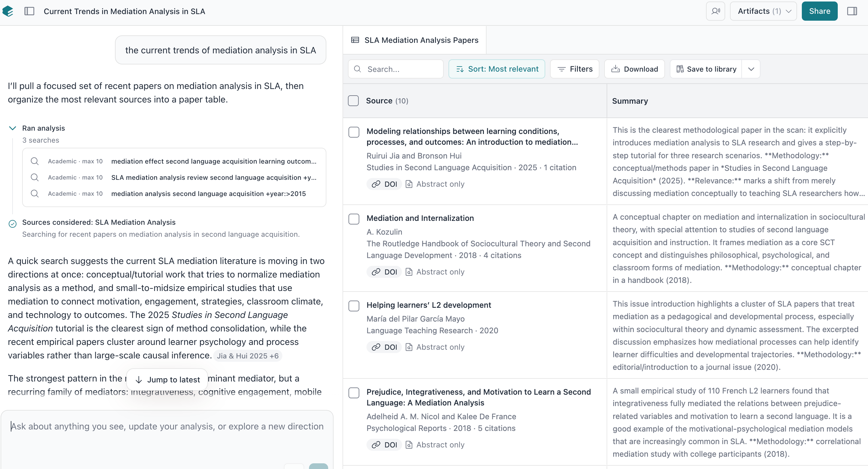Click the Share button
The height and width of the screenshot is (469, 868).
point(819,11)
